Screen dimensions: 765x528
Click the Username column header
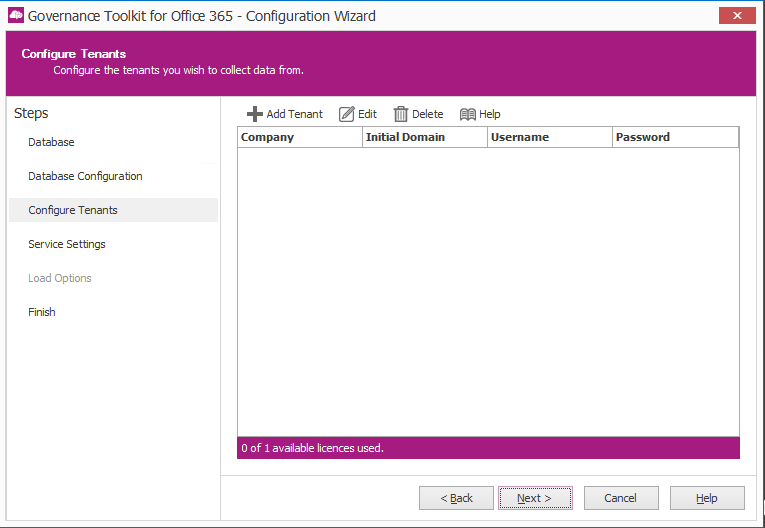(549, 137)
